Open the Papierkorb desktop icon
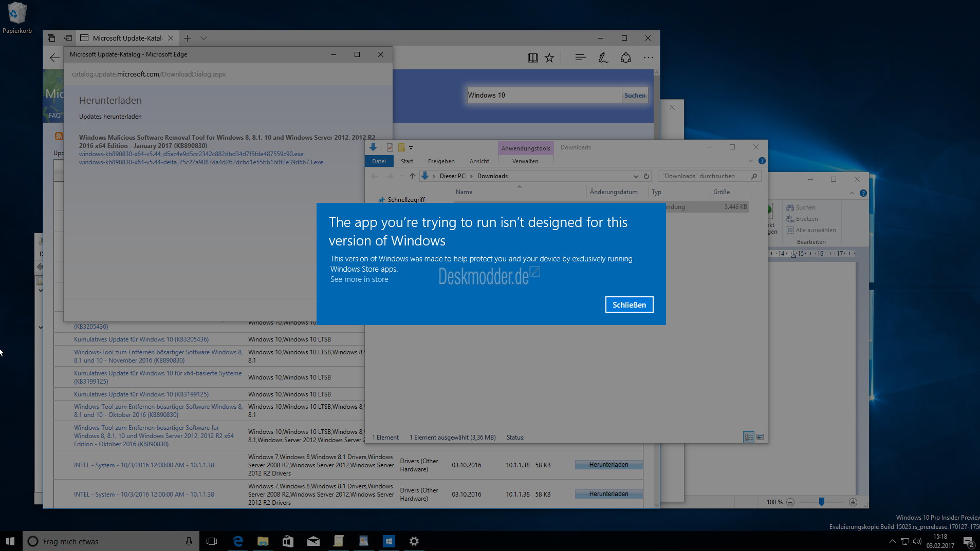This screenshot has width=980, height=551. 17,18
